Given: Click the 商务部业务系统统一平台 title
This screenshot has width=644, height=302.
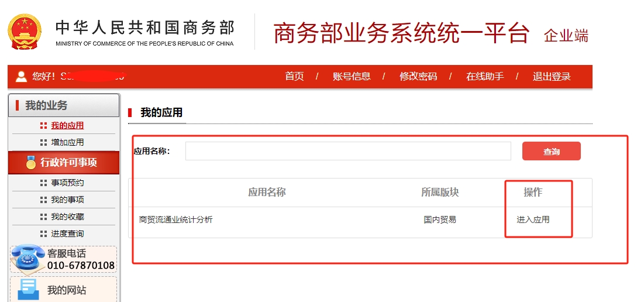Looking at the screenshot, I should pyautogui.click(x=401, y=33).
